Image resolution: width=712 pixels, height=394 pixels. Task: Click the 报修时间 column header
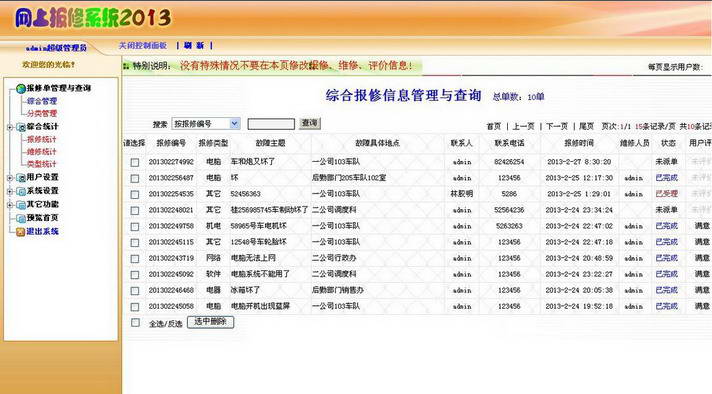click(x=579, y=143)
